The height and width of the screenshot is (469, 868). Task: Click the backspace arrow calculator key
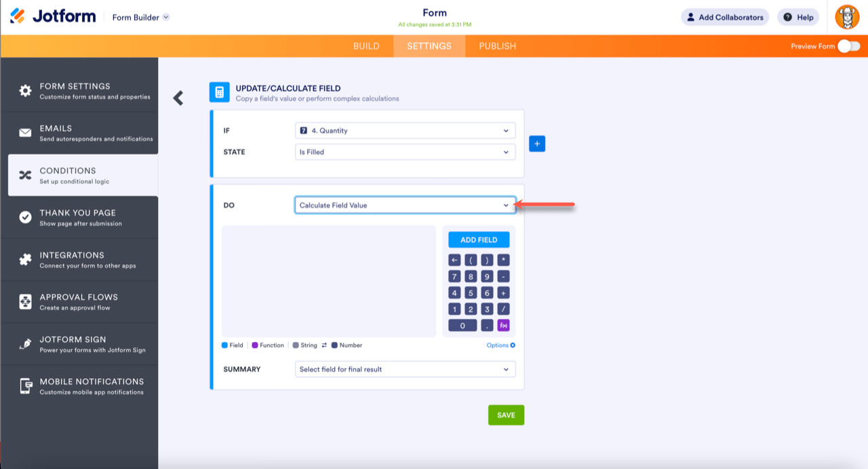454,260
